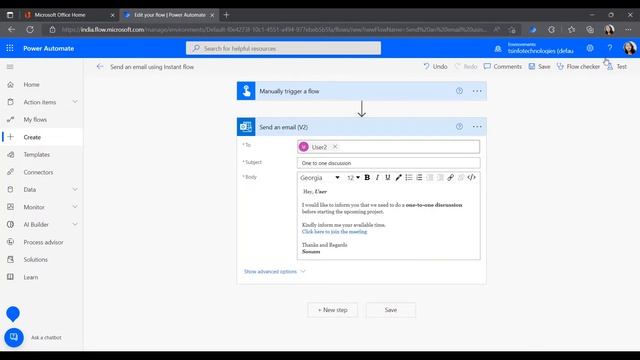Add a New step
Image resolution: width=640 pixels, height=360 pixels.
pos(333,310)
